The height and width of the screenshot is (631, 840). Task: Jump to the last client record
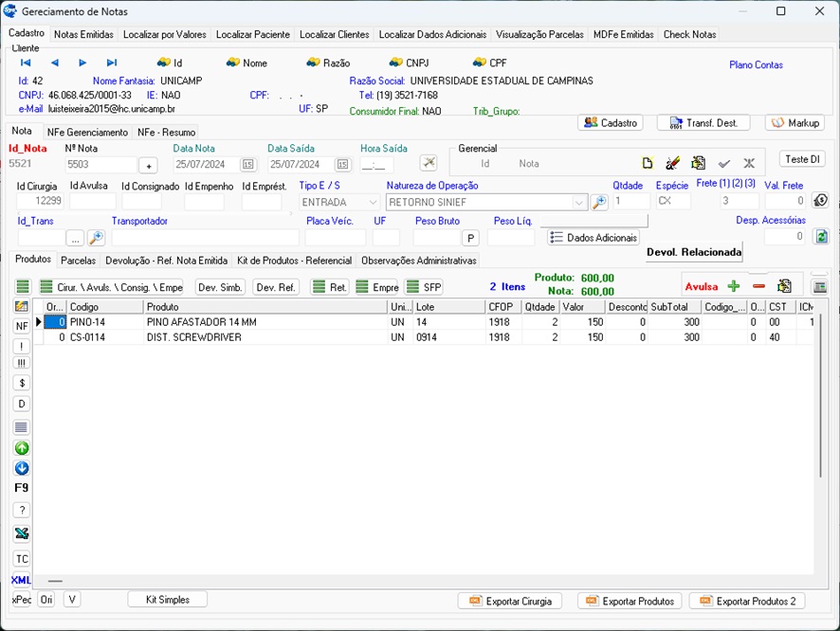111,63
